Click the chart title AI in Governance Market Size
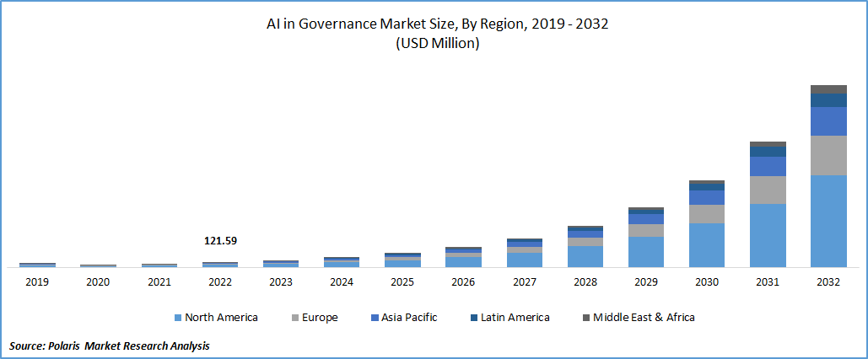This screenshot has height=359, width=868. (437, 25)
